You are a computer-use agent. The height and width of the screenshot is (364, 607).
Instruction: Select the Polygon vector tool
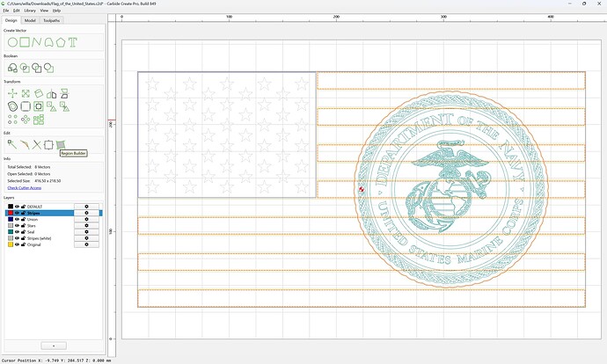[x=61, y=42]
